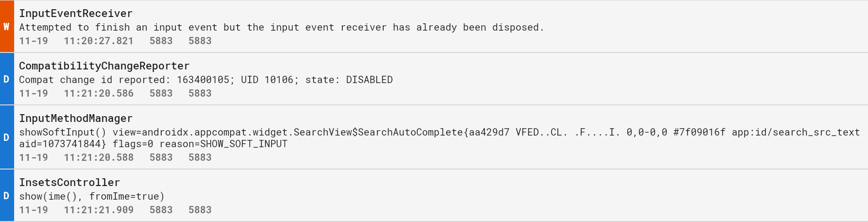Click the 'Attempted to finish an input event' message
Image resolution: width=868 pixels, height=222 pixels.
tap(281, 27)
